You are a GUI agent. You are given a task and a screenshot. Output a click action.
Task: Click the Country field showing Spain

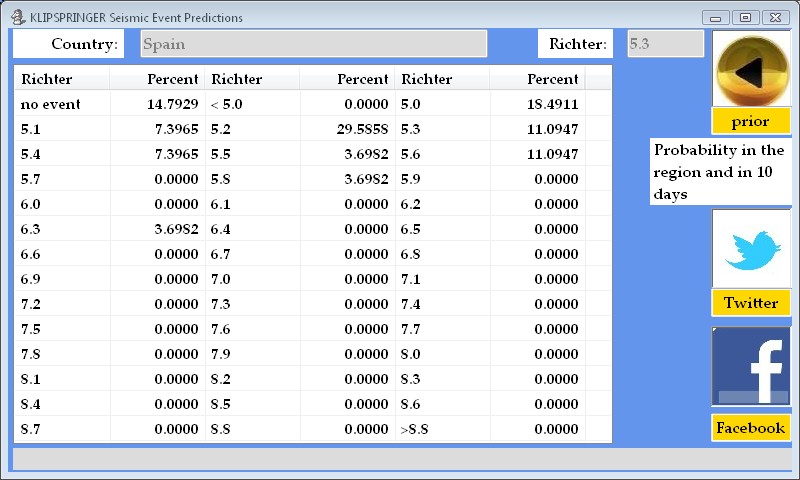[x=314, y=44]
